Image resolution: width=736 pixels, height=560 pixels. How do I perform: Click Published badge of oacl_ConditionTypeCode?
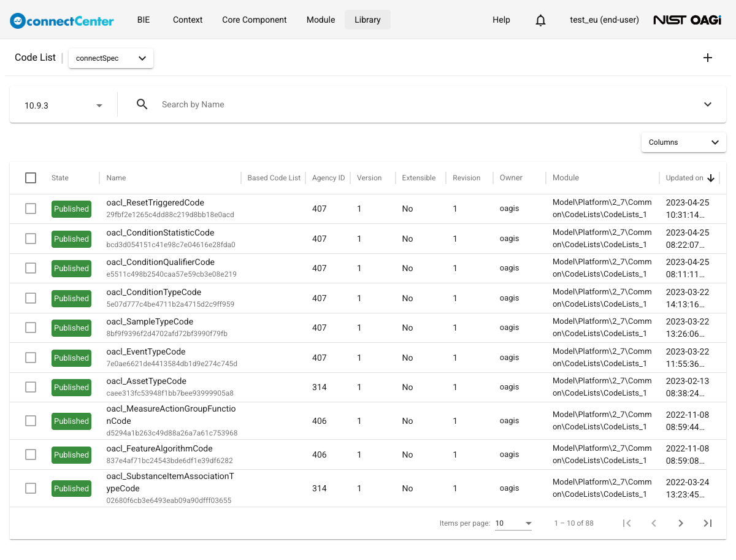[x=71, y=299]
